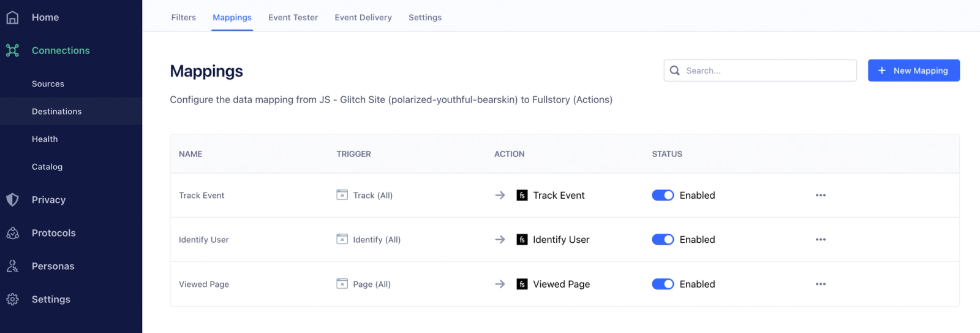Click the Identify (All) trigger text
Image resolution: width=980 pixels, height=333 pixels.
[x=377, y=239]
